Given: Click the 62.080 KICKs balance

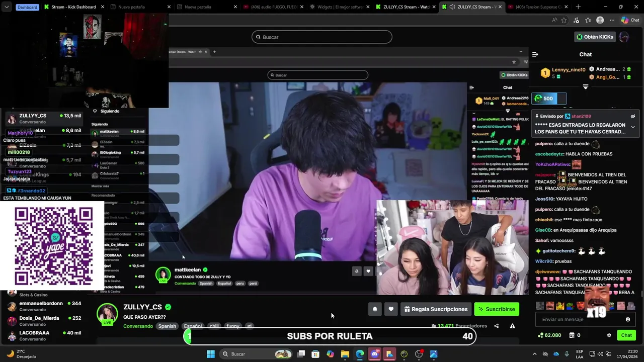Looking at the screenshot, I should [549, 335].
